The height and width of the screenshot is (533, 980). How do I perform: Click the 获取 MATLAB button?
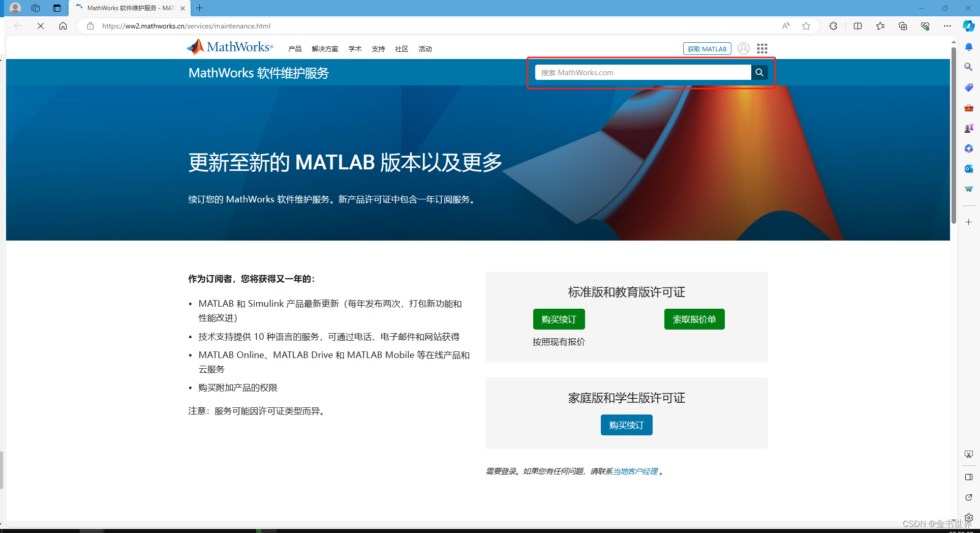[x=707, y=48]
